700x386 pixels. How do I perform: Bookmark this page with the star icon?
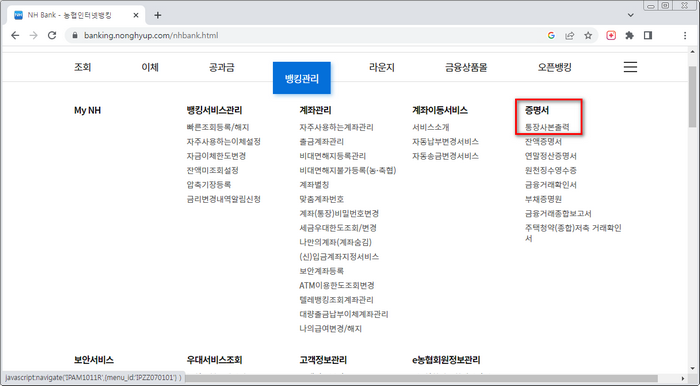click(588, 36)
